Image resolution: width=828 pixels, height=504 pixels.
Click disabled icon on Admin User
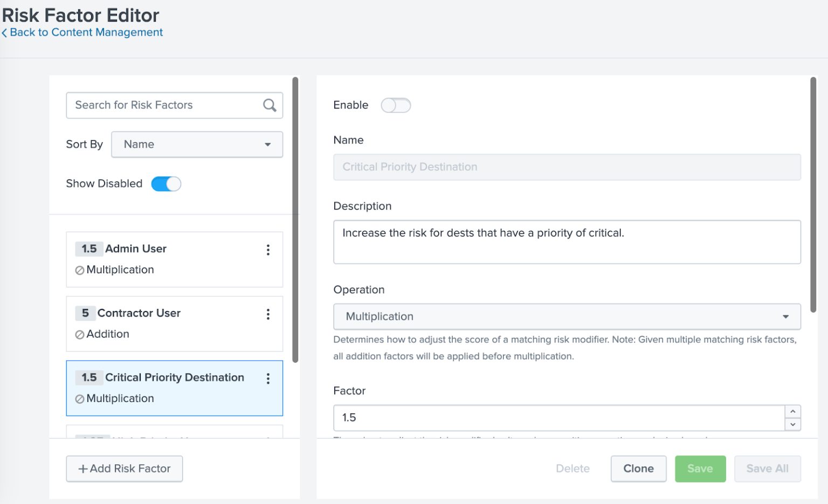80,270
